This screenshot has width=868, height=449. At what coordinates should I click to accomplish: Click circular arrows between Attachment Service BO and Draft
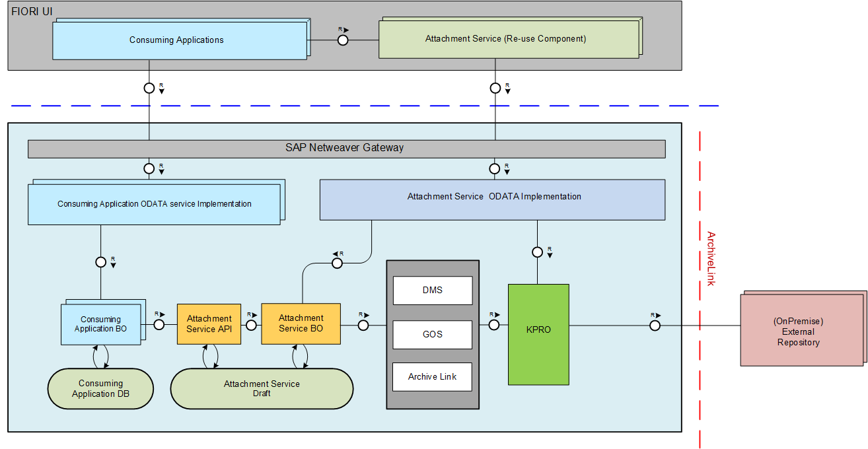(x=301, y=357)
